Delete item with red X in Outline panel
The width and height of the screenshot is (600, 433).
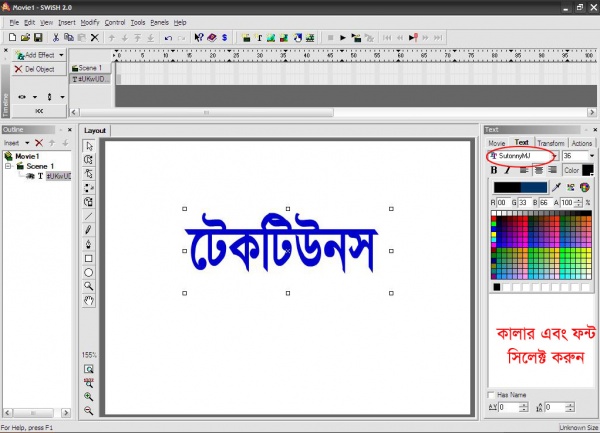pos(39,143)
